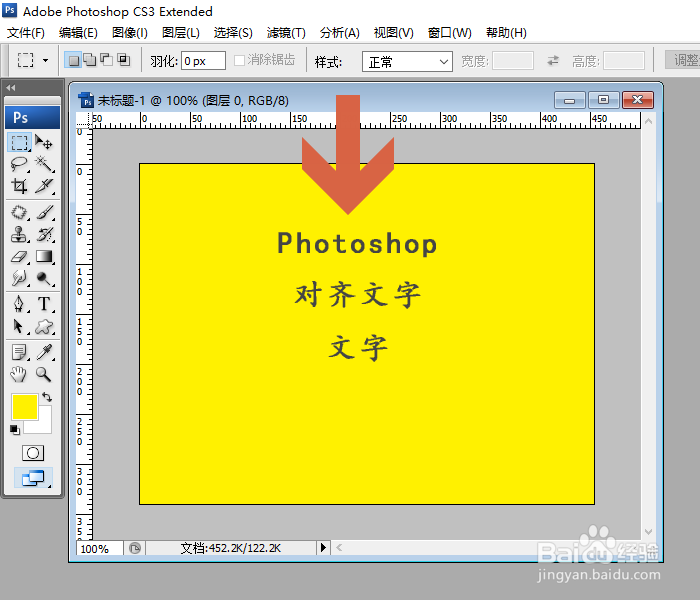Select the Smudge/Blur tool
This screenshot has width=700, height=600.
point(19,278)
